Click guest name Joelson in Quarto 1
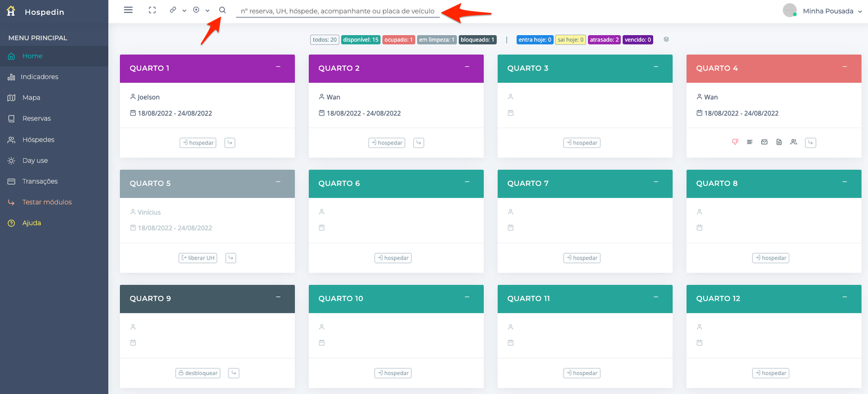 click(149, 97)
